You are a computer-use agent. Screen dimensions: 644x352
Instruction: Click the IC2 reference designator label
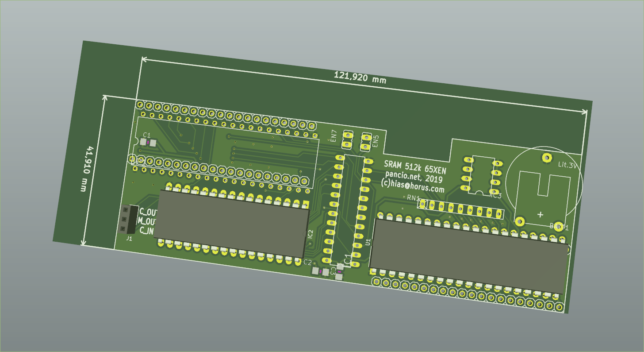(310, 235)
